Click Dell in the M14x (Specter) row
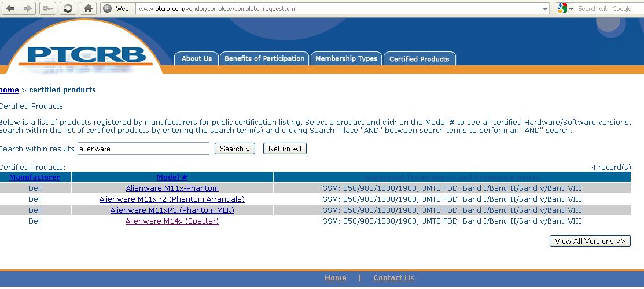This screenshot has height=289, width=644. 35,221
